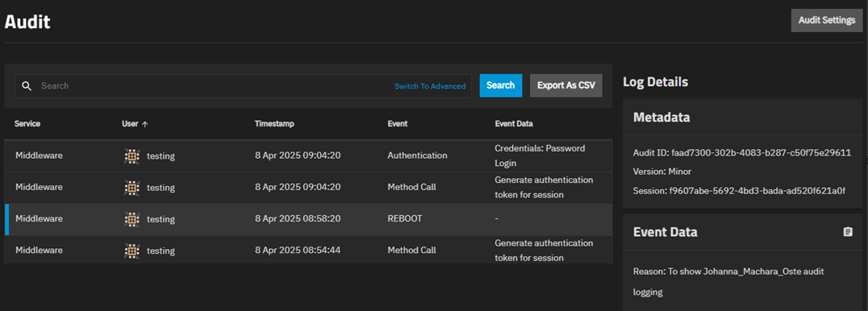Click Method Call in 09:04:20 row
Viewport: 868px width, 311px height.
coord(411,187)
